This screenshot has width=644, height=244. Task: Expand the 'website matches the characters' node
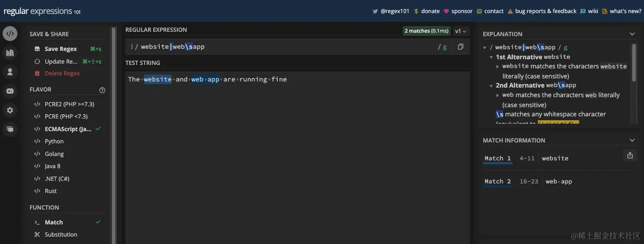(x=498, y=67)
